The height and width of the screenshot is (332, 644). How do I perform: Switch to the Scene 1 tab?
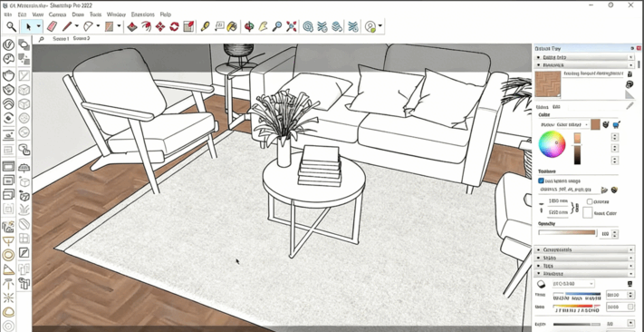[x=61, y=39]
